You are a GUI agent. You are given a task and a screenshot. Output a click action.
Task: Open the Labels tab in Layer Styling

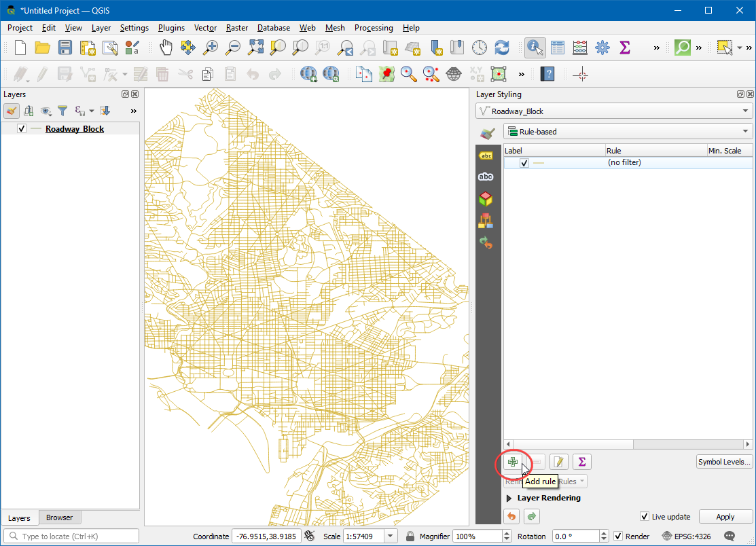486,156
